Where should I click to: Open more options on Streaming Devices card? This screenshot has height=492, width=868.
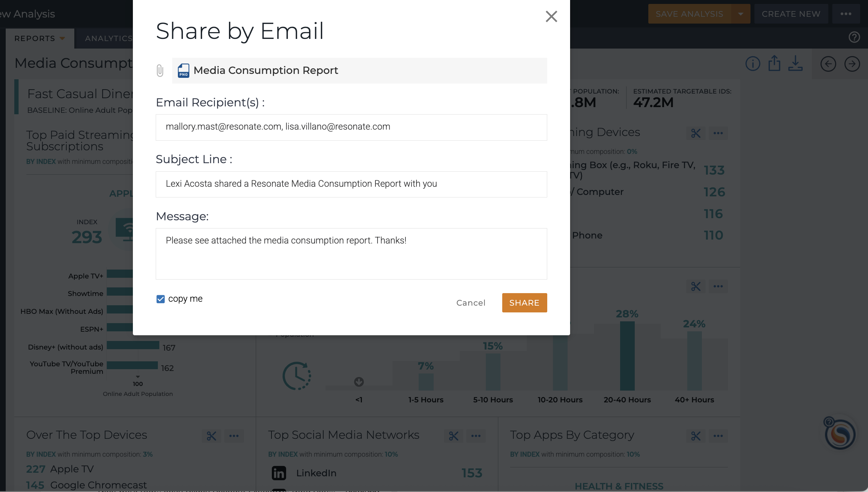click(x=718, y=133)
